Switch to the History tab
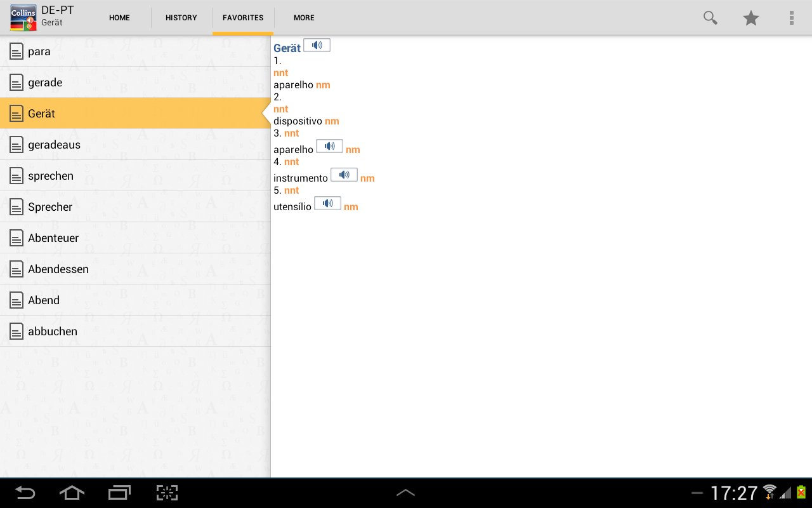812x508 pixels. (181, 18)
